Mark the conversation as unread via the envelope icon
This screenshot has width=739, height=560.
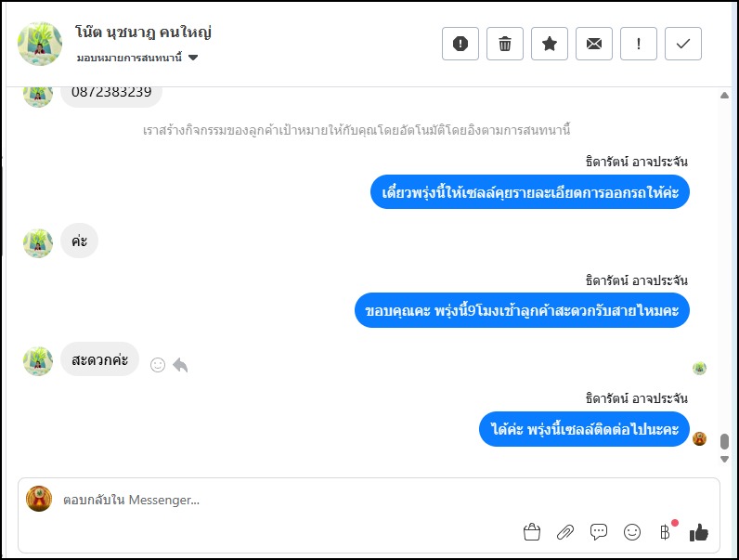(594, 44)
